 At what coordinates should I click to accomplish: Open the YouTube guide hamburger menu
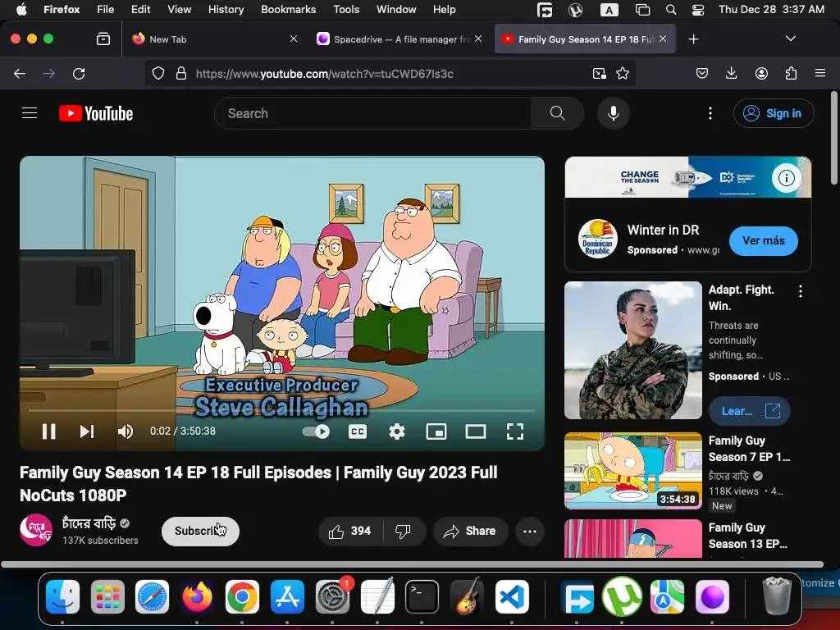point(30,113)
